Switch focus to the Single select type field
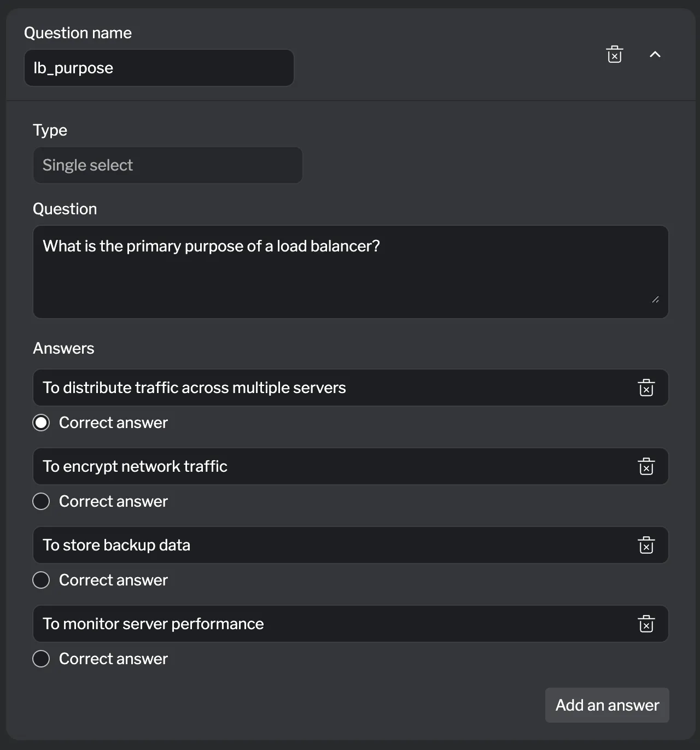Image resolution: width=700 pixels, height=750 pixels. (168, 165)
